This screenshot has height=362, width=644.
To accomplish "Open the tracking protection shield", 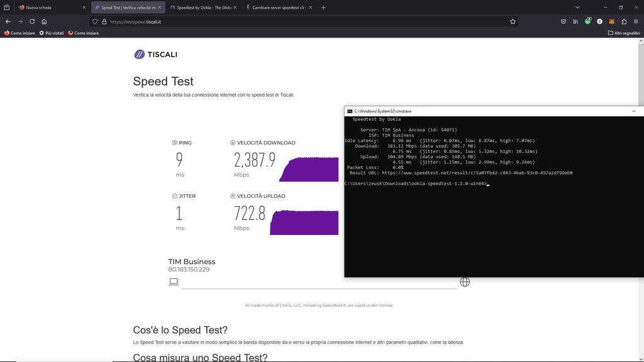I will pos(95,21).
